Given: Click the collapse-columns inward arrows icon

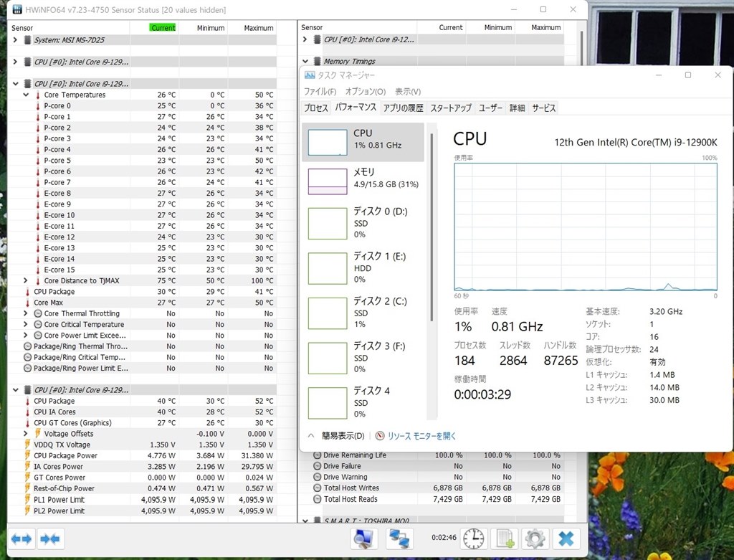Looking at the screenshot, I should tap(50, 539).
